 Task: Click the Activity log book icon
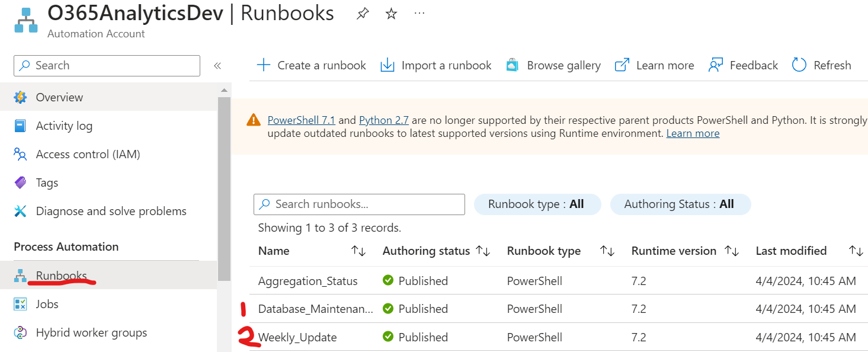coord(20,126)
